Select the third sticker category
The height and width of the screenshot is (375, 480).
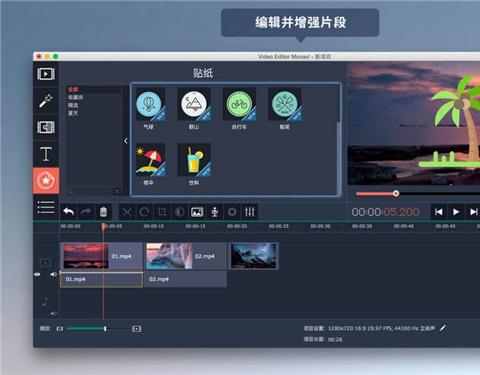[73, 105]
